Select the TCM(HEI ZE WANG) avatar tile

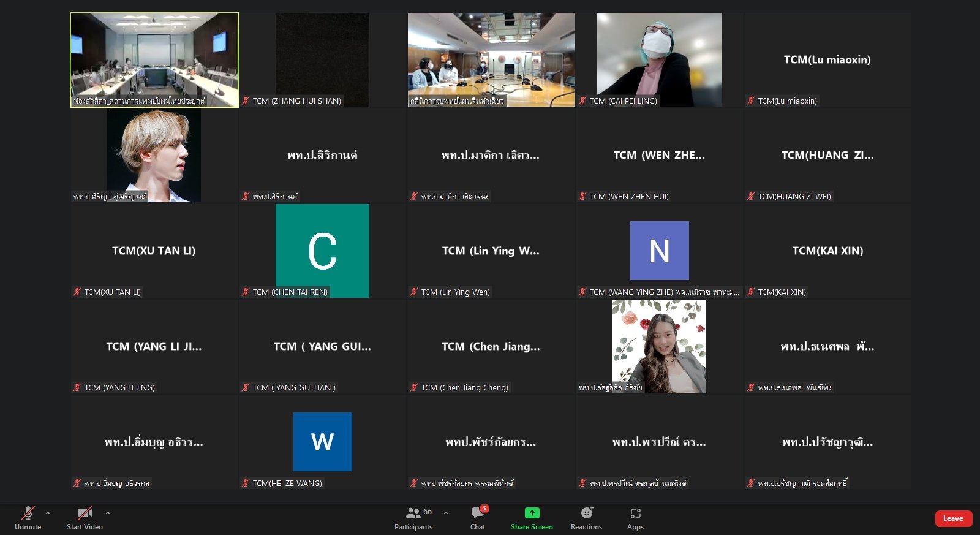[322, 441]
